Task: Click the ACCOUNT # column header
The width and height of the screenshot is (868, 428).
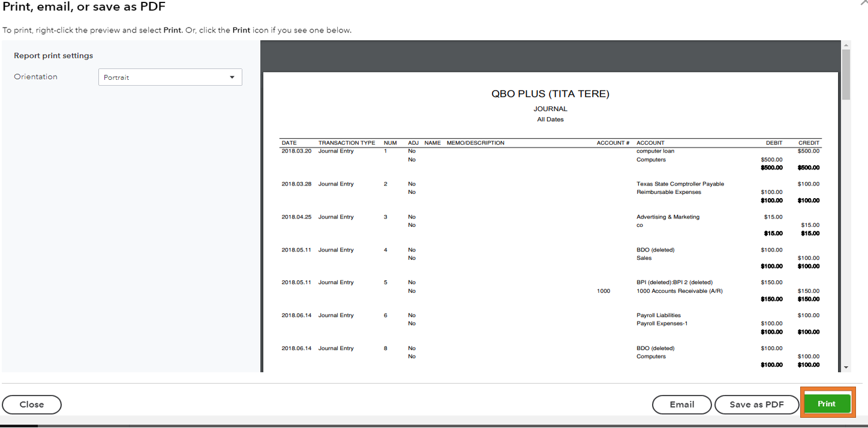Action: coord(613,143)
